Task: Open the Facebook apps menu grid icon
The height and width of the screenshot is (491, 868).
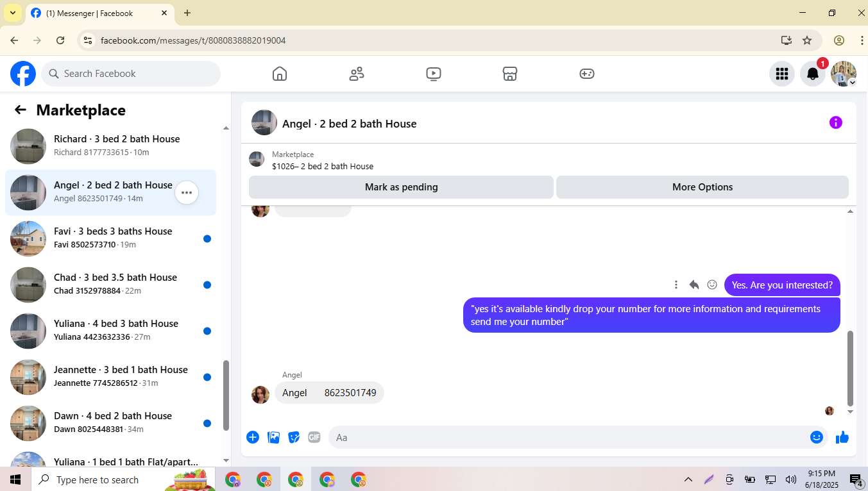Action: tap(781, 74)
